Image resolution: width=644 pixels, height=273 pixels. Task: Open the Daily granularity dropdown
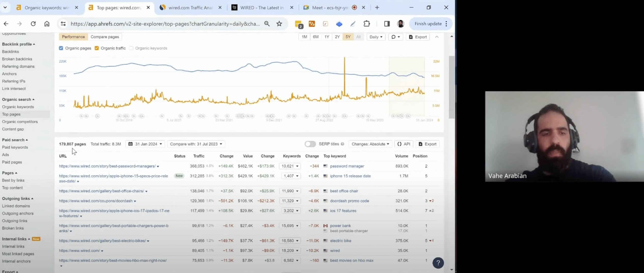coord(376,37)
